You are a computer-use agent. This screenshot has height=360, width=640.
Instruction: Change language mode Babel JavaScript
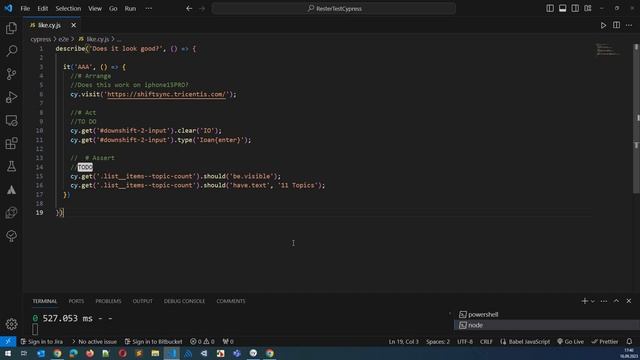(x=525, y=341)
